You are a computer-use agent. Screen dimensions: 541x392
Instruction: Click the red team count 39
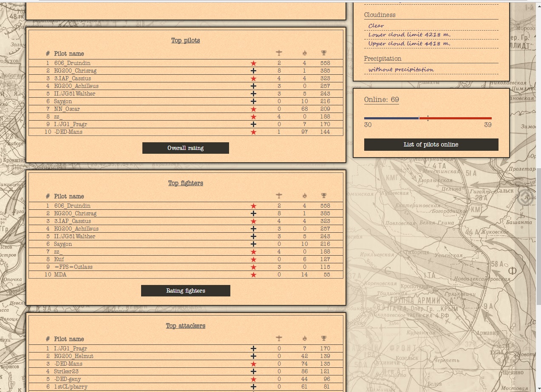coord(488,125)
